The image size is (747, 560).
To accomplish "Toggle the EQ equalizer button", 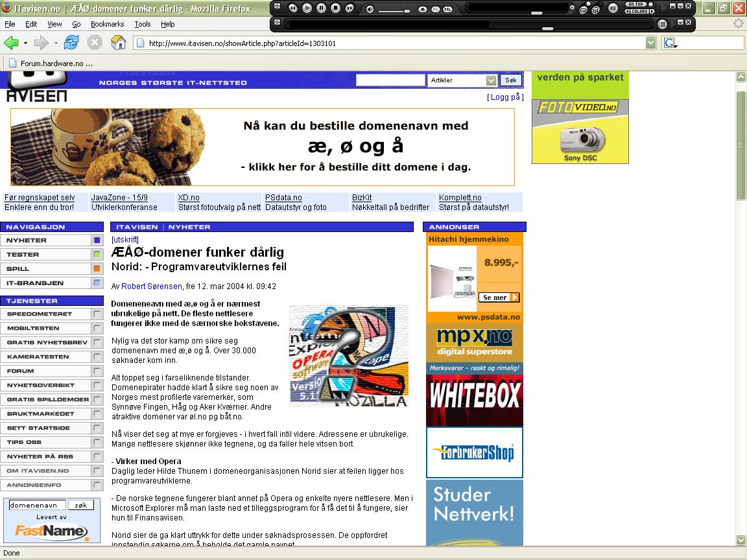I will tap(613, 8).
